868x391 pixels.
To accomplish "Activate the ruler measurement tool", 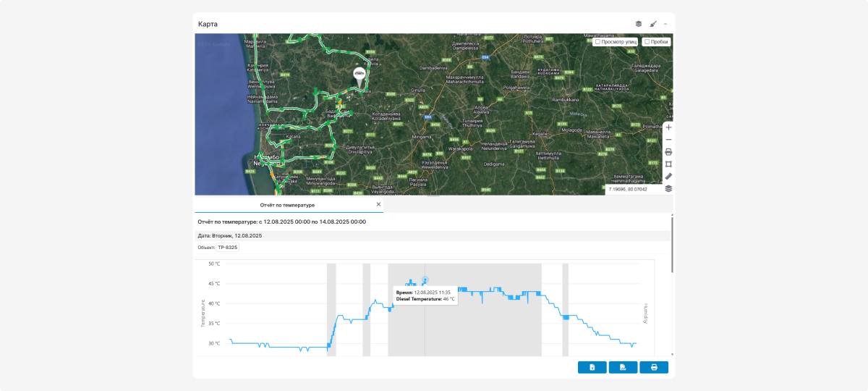I will click(668, 176).
